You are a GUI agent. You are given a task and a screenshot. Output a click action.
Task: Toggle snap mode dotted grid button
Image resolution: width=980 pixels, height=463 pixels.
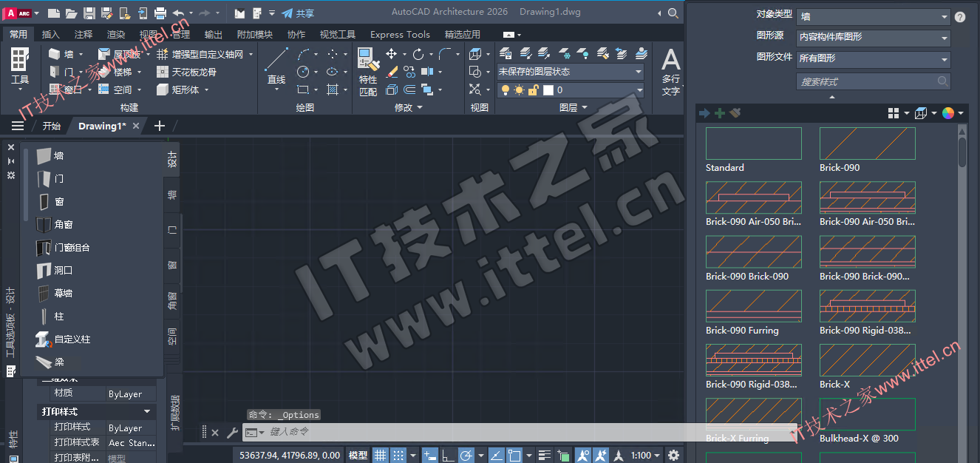[x=398, y=455]
